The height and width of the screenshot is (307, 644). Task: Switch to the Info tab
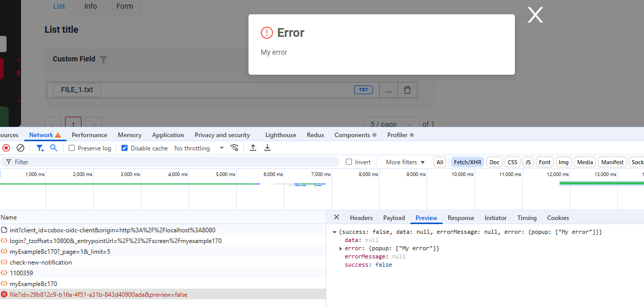(x=91, y=7)
